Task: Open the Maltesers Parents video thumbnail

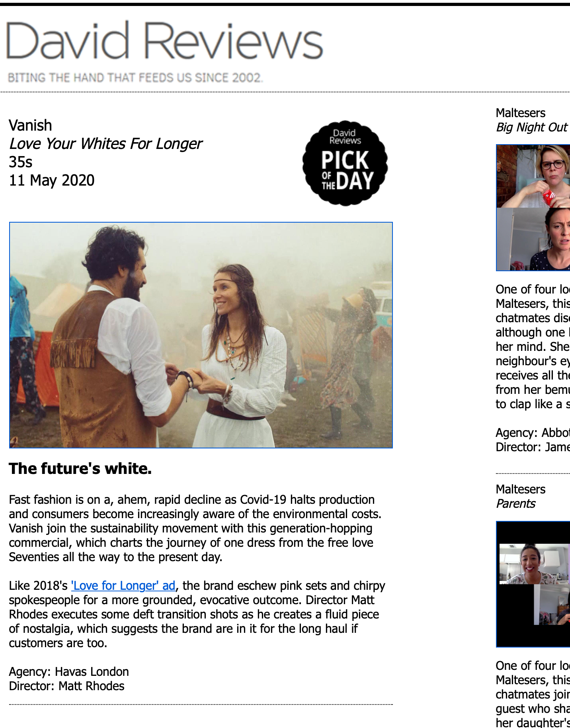Action: tap(533, 584)
